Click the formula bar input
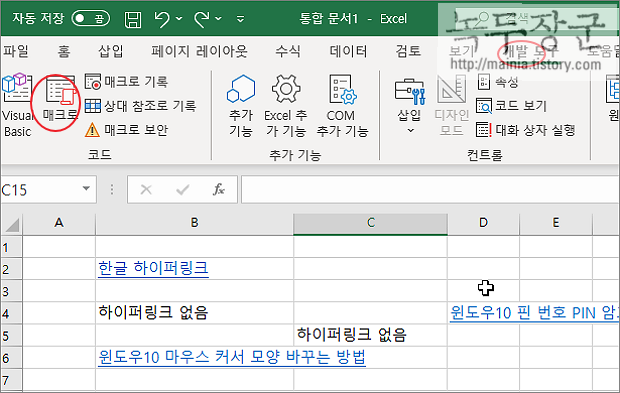 coord(430,190)
